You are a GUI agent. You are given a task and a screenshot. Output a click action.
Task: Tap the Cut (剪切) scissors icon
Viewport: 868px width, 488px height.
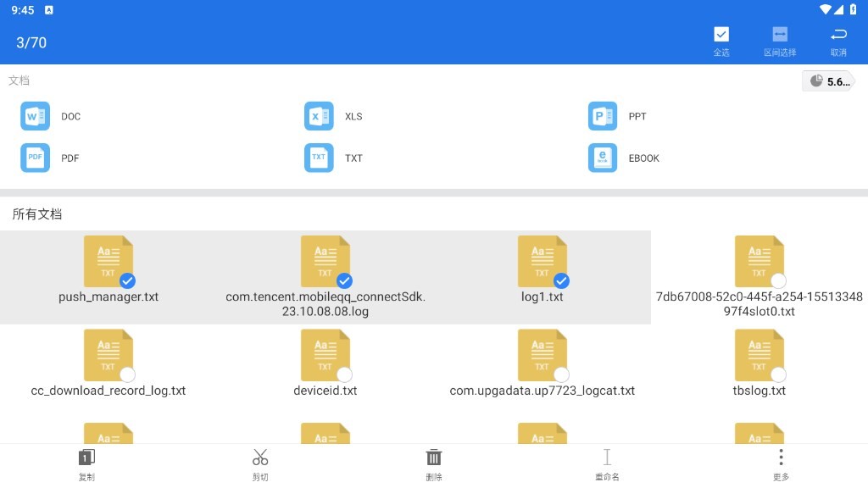click(260, 457)
